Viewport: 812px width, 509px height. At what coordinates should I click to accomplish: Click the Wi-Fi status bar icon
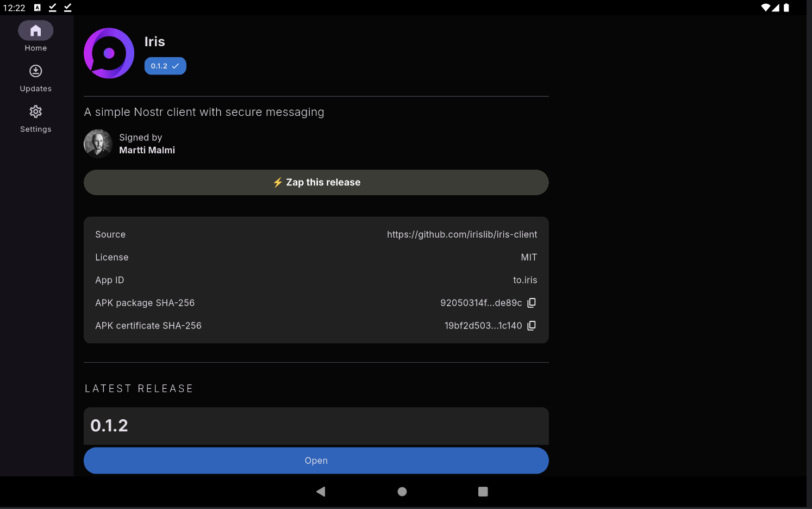(x=766, y=8)
